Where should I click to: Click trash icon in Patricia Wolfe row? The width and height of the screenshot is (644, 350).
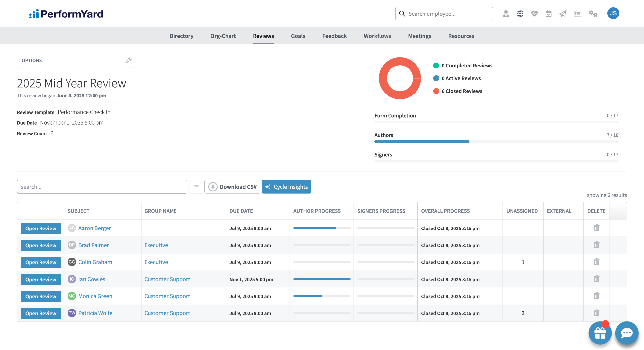pyautogui.click(x=597, y=313)
